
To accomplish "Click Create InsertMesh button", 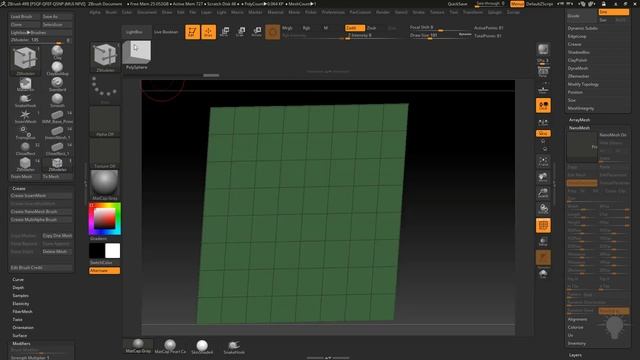I will point(41,196).
